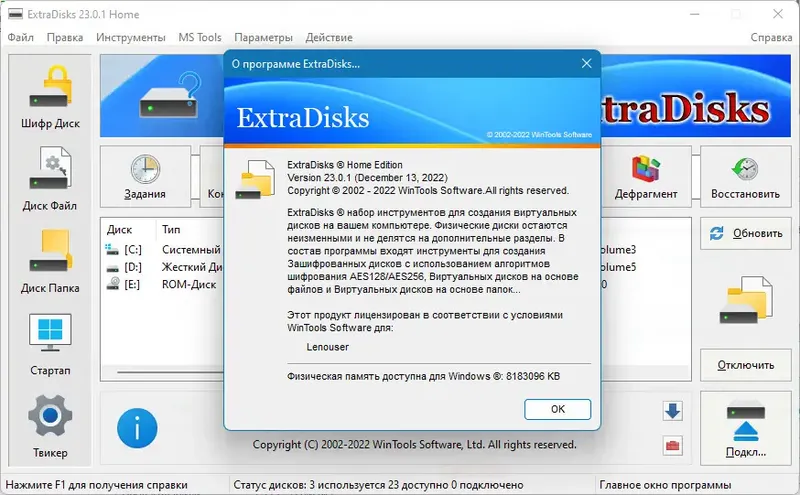800x495 pixels.
Task: Select the [E:] ROM drive row icon
Action: (112, 284)
